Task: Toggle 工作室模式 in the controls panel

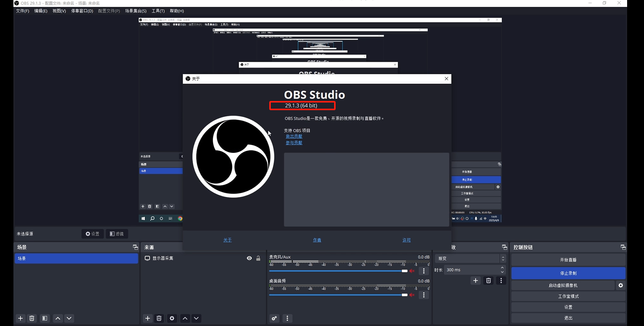Action: pos(568,296)
